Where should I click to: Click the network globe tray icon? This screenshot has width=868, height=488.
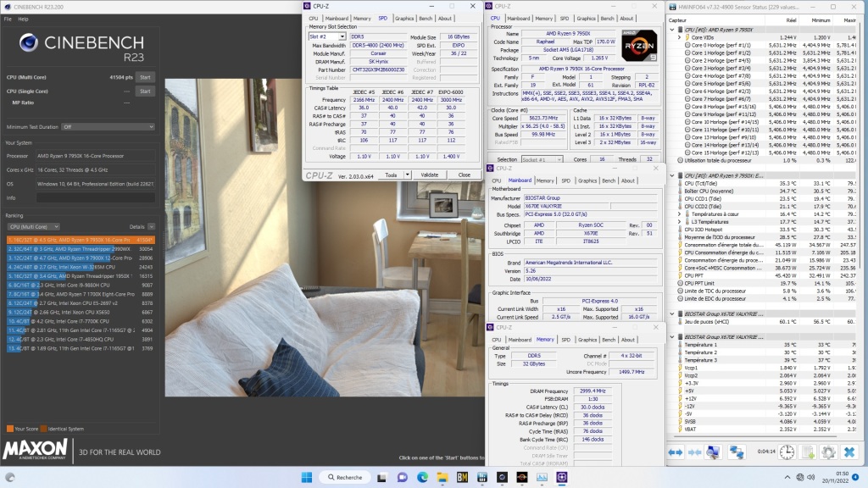click(x=799, y=477)
